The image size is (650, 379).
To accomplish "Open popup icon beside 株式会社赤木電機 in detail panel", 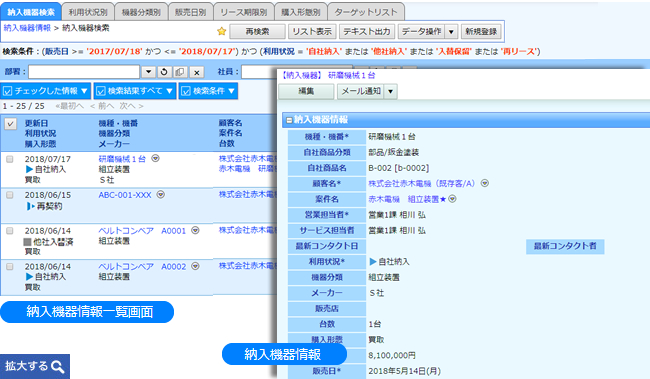I will pos(485,183).
